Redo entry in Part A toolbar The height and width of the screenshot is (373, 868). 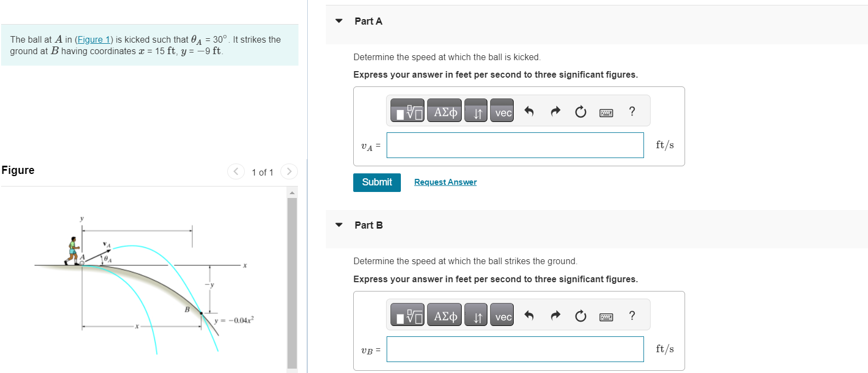555,112
